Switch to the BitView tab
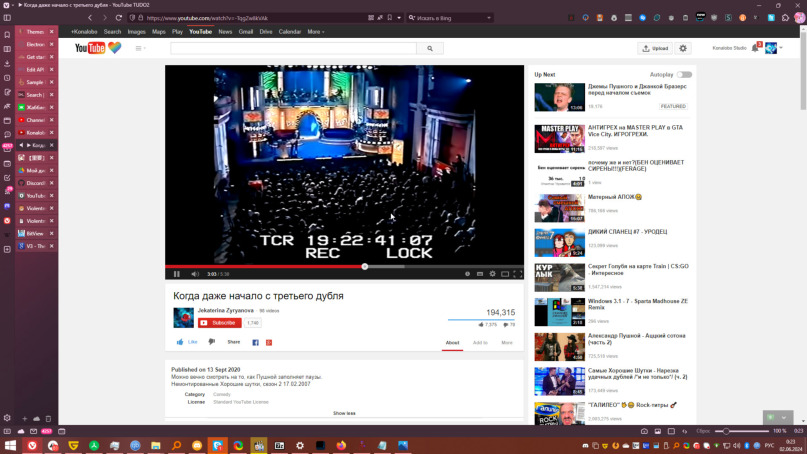807x454 pixels. [x=35, y=234]
